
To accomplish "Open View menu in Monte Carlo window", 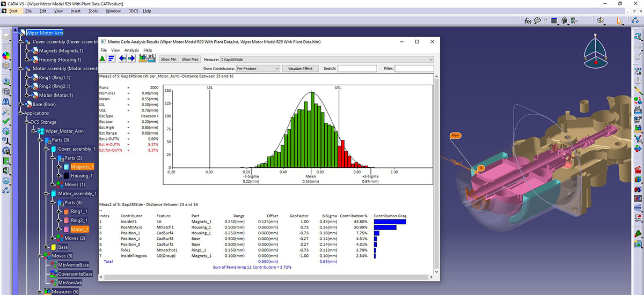I will point(115,50).
